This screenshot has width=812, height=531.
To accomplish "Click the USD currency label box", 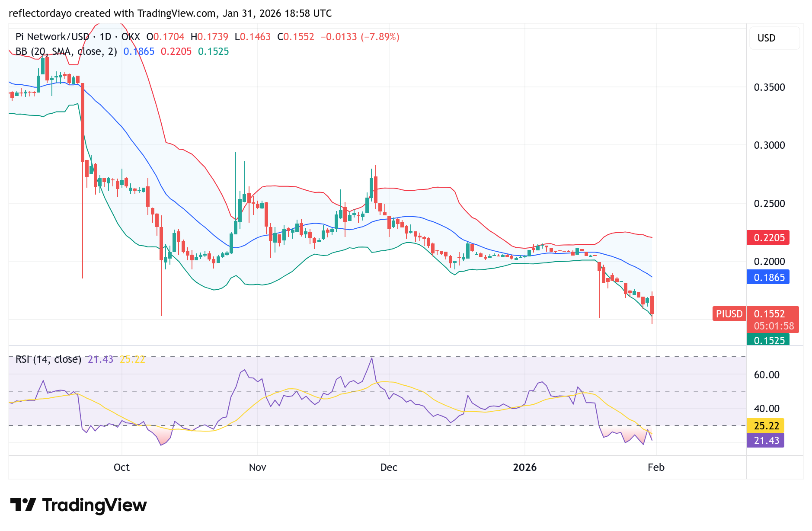I will tap(774, 38).
